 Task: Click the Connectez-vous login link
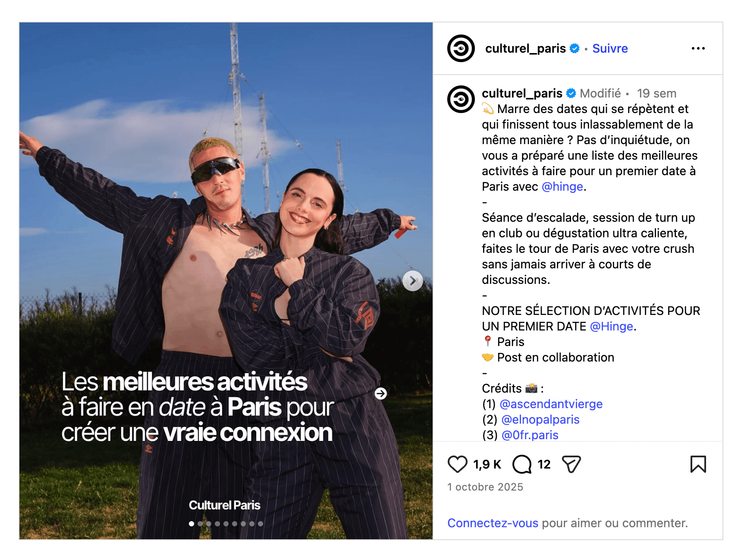coord(493,523)
